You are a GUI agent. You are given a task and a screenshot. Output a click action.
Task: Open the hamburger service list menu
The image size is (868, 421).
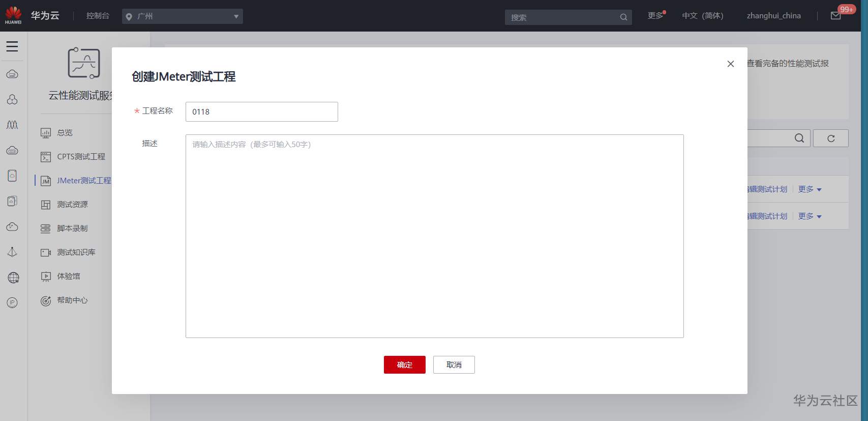point(12,46)
